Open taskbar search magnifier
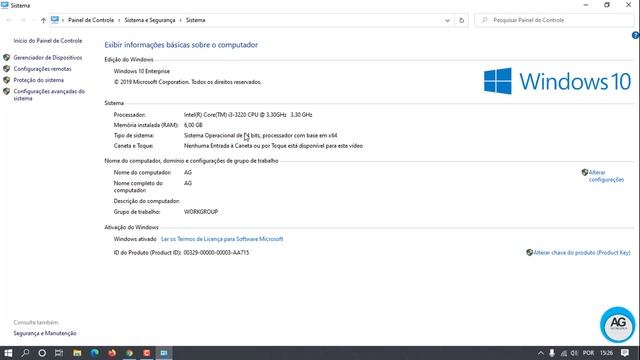 coord(25,353)
